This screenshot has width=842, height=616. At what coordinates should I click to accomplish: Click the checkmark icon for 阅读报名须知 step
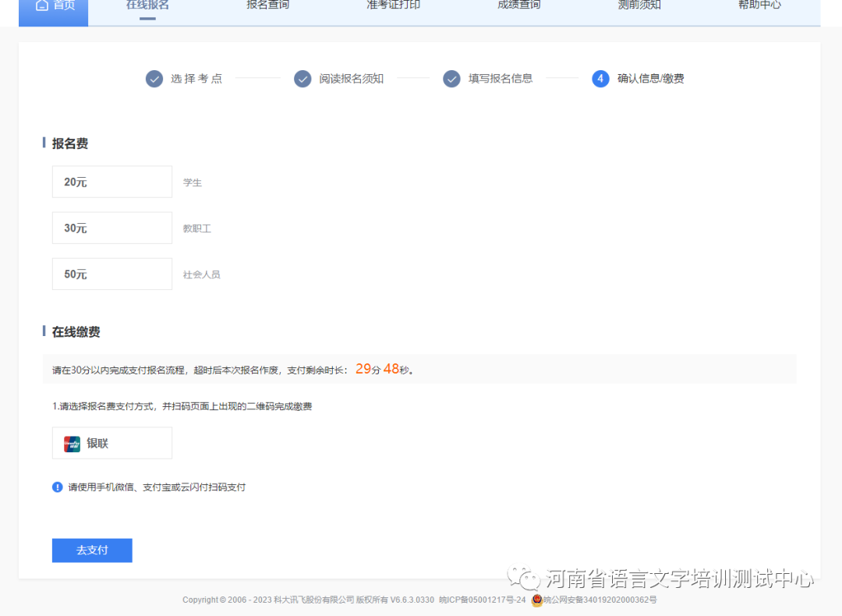click(302, 79)
